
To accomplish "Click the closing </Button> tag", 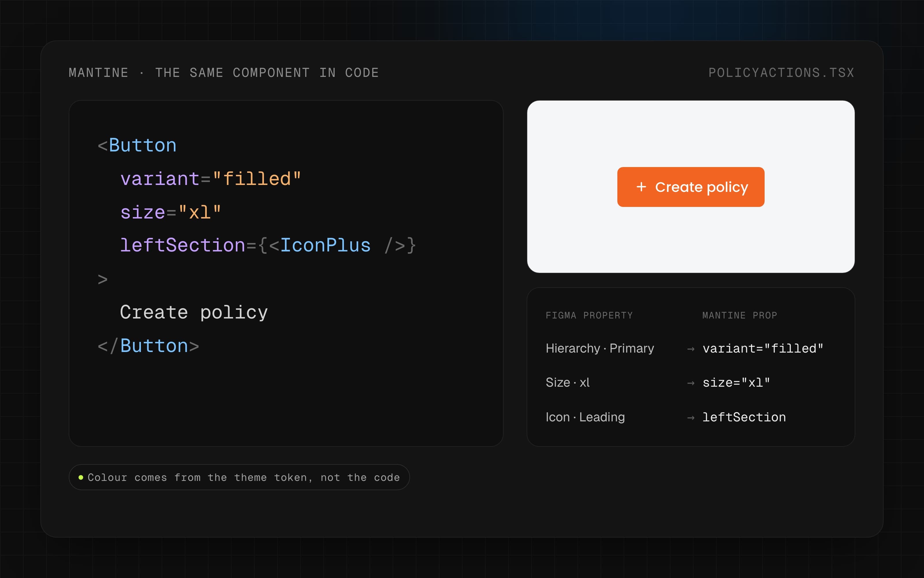I will coord(148,346).
